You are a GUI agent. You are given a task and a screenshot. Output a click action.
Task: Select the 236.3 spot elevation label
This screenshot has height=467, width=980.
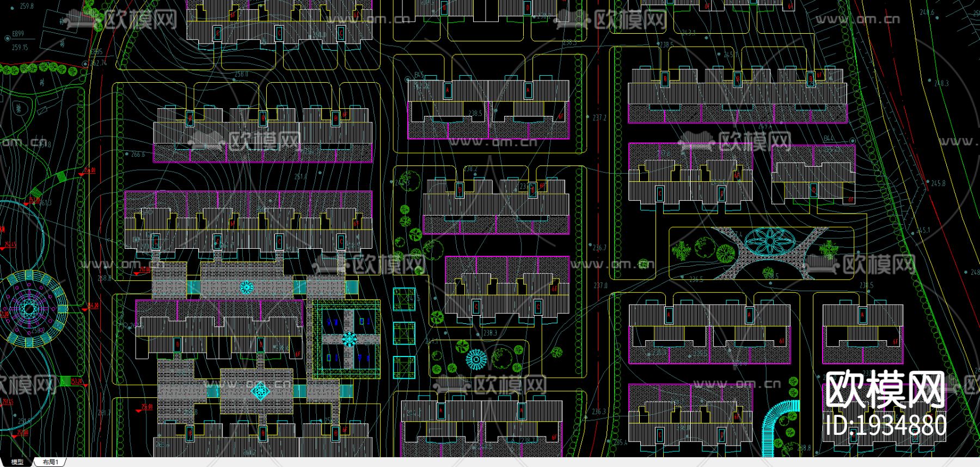pyautogui.click(x=599, y=412)
